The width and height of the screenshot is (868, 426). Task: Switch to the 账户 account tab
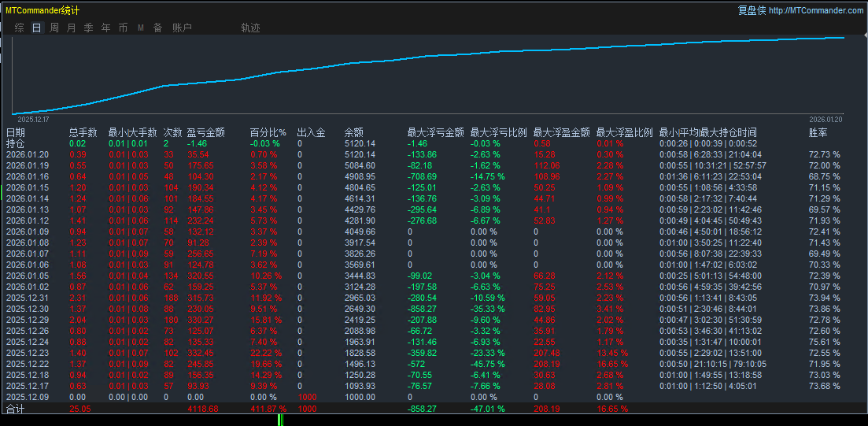182,28
